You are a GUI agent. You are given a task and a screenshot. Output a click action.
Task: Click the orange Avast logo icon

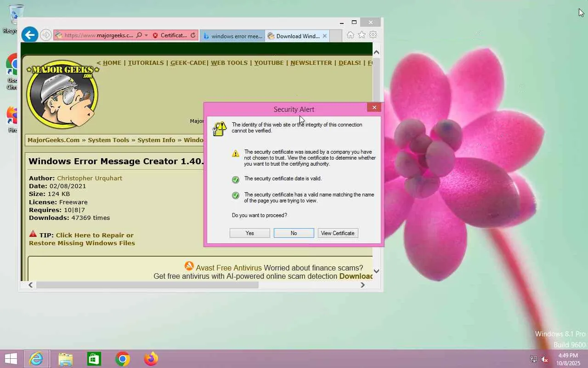click(189, 266)
